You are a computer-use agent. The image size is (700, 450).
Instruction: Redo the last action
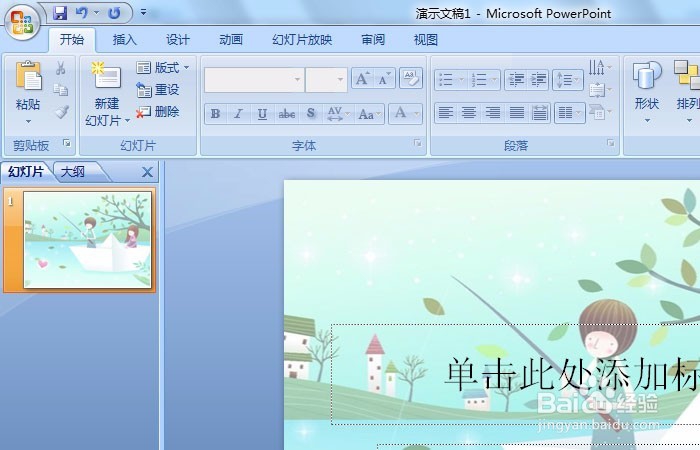114,13
